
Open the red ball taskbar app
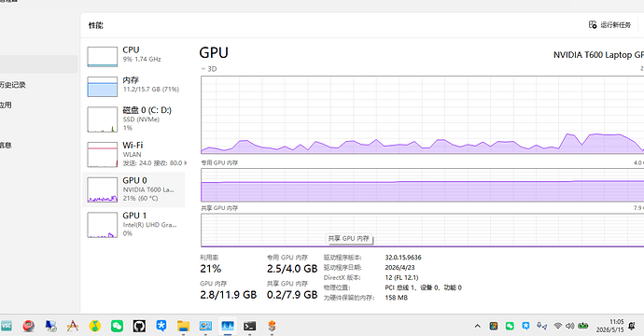(x=28, y=326)
